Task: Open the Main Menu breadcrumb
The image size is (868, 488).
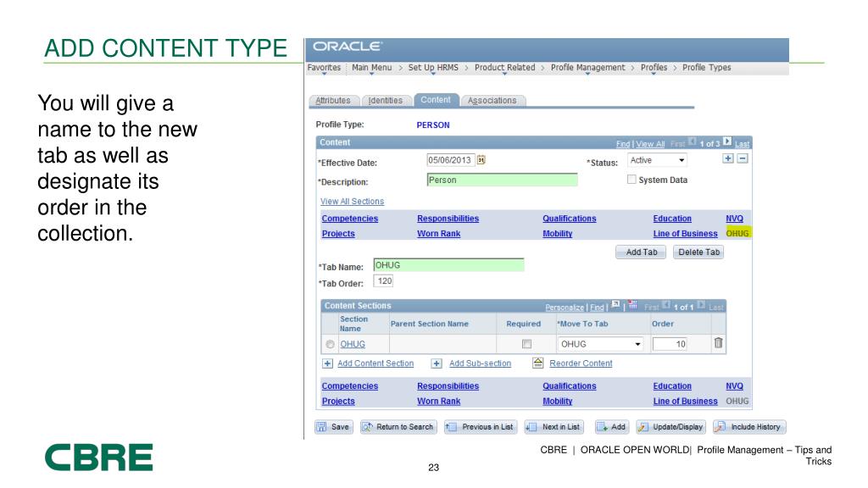Action: 371,68
